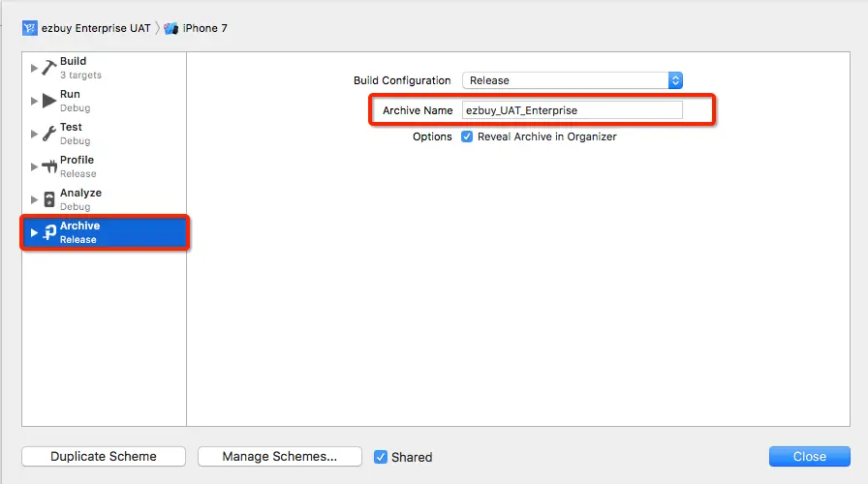Expand the Run disclosure triangle
The height and width of the screenshot is (484, 868).
[34, 102]
